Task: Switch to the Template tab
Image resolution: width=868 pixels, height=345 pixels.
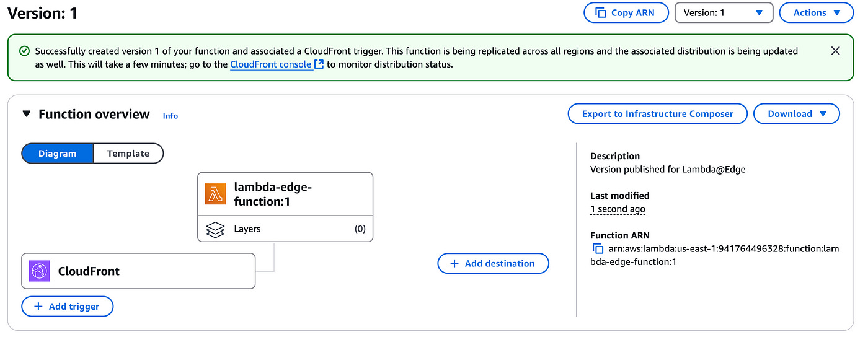Action: [x=128, y=154]
